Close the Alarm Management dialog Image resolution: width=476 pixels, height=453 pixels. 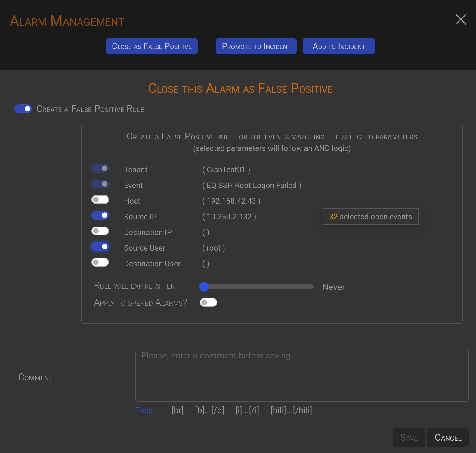point(461,20)
